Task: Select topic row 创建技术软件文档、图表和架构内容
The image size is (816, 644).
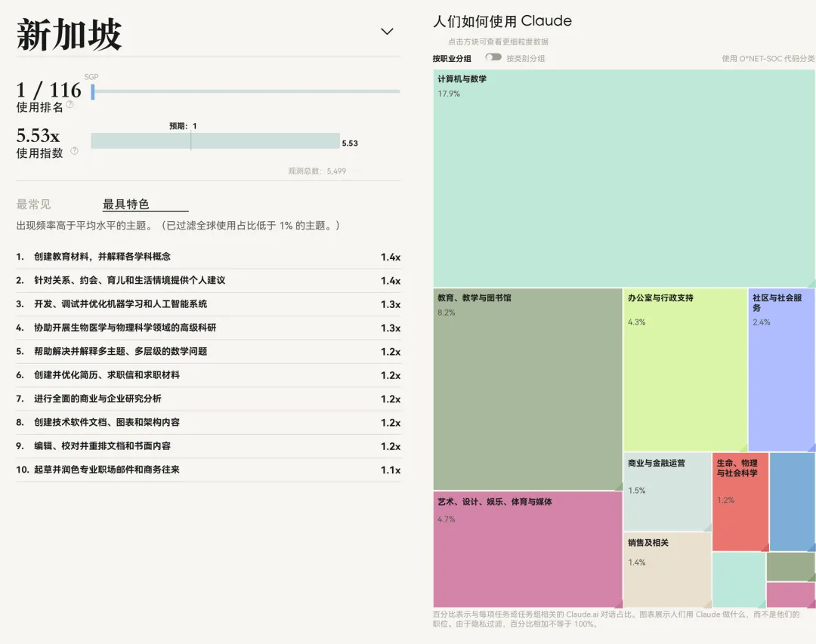Action: (x=209, y=422)
